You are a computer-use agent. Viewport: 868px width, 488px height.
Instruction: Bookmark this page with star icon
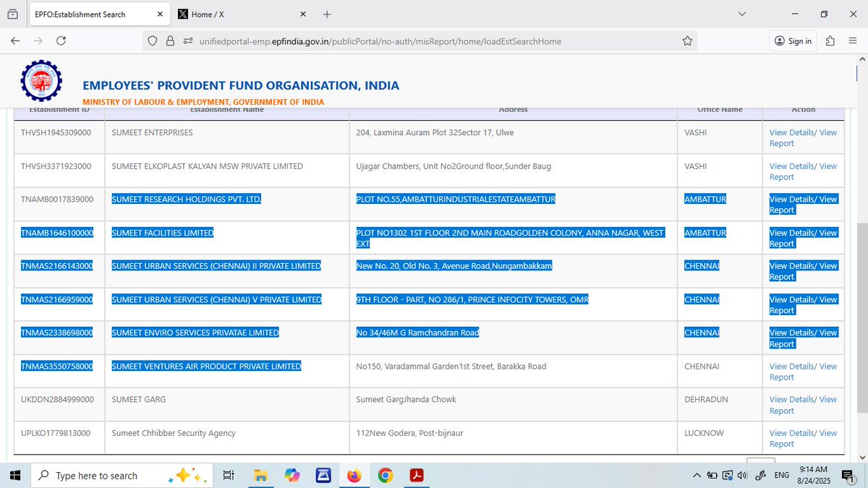coord(687,41)
